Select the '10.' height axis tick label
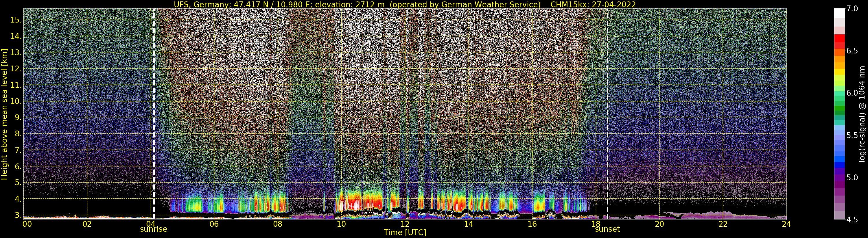868x238 pixels. 16,101
